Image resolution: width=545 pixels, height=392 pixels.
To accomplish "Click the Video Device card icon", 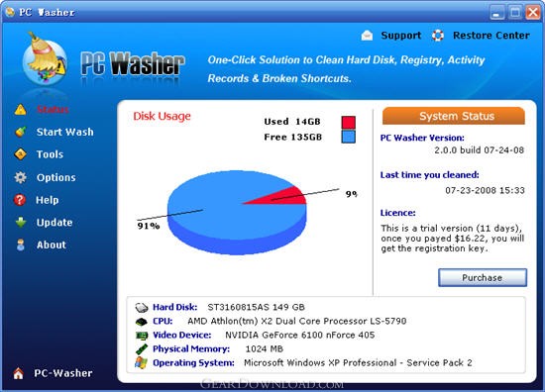I will tap(142, 336).
